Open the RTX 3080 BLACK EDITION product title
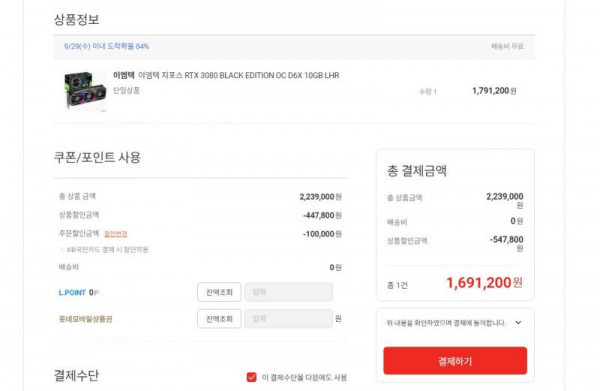Screen dimensions: 600x391 tap(238, 75)
